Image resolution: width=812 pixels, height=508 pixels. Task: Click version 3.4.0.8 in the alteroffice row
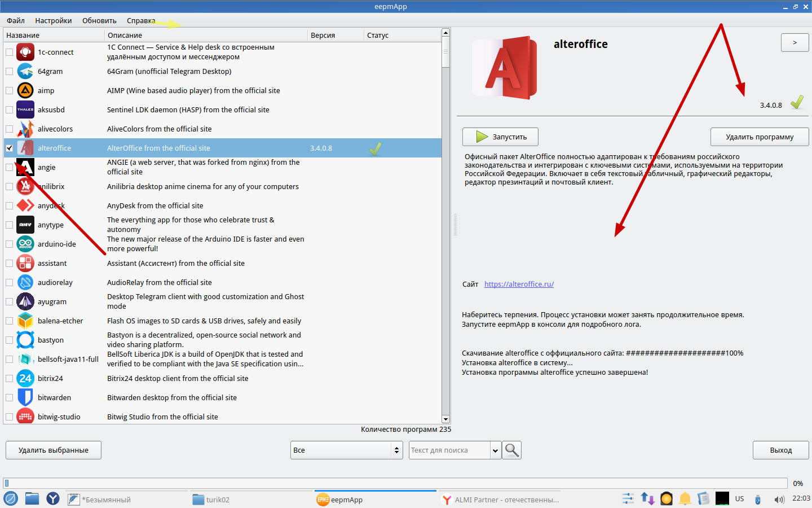(321, 148)
